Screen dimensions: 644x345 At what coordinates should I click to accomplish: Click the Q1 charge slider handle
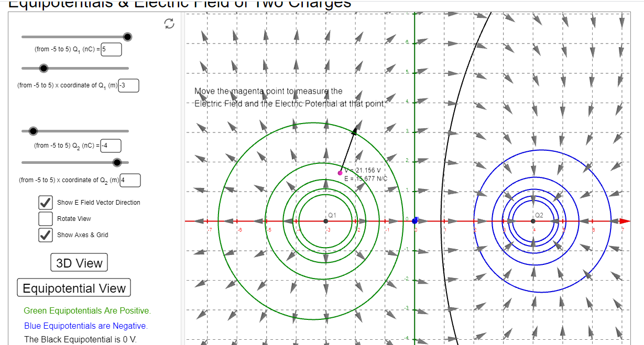pos(126,37)
